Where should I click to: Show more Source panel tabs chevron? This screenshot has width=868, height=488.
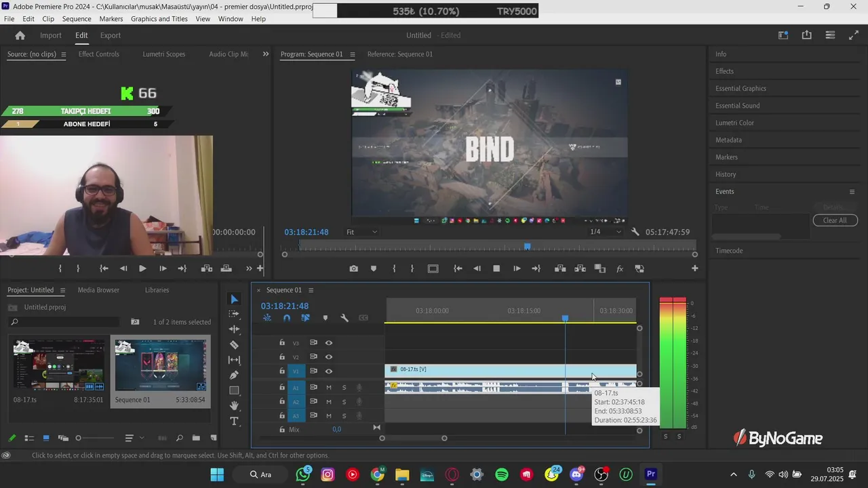point(266,54)
